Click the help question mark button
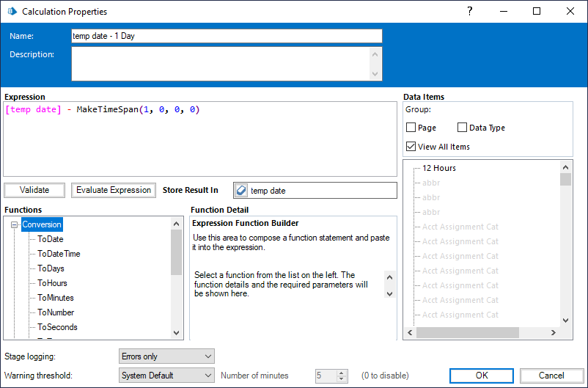 coord(469,11)
